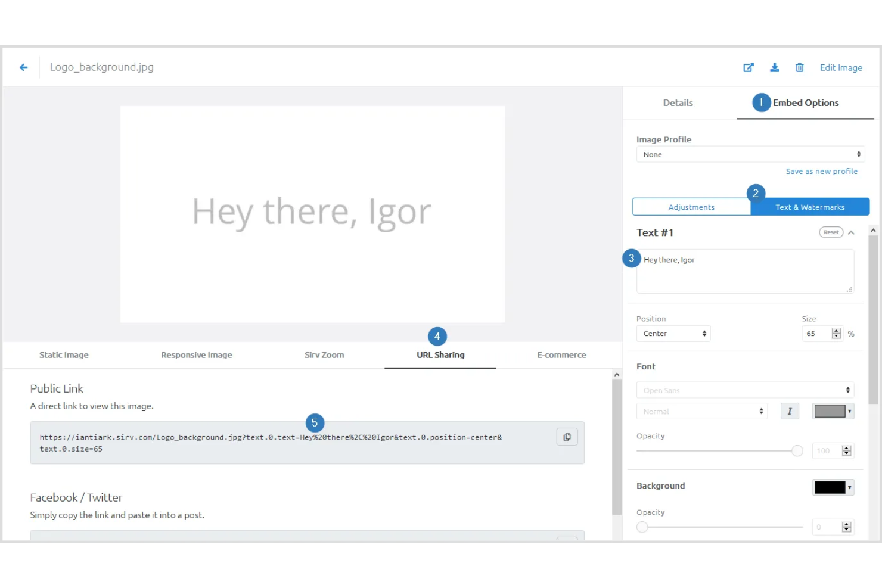
Task: Select the Adjustments tab button
Action: pyautogui.click(x=691, y=207)
